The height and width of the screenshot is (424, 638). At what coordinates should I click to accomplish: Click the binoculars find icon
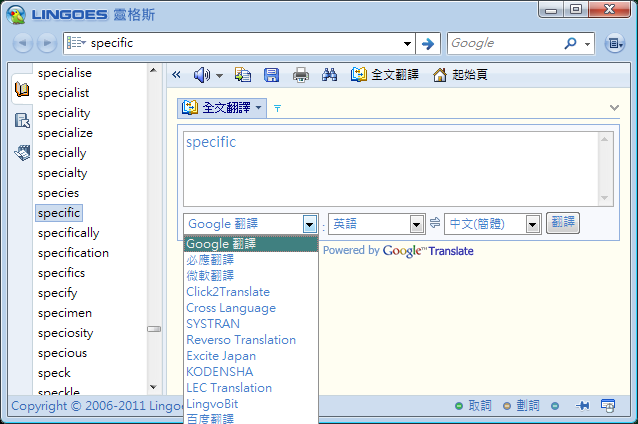(329, 75)
